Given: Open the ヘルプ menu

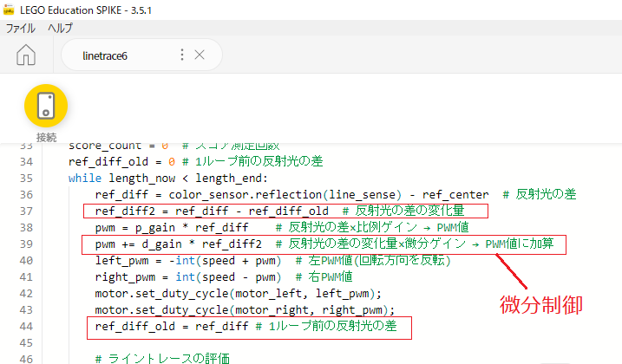Looking at the screenshot, I should pyautogui.click(x=60, y=28).
